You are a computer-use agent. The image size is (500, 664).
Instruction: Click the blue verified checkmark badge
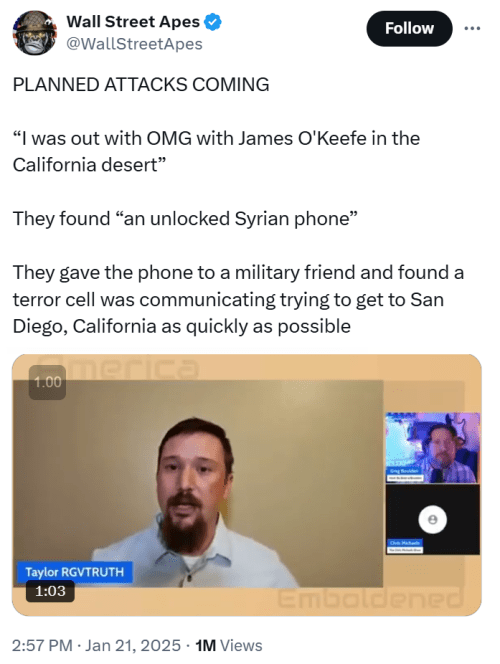click(x=213, y=22)
